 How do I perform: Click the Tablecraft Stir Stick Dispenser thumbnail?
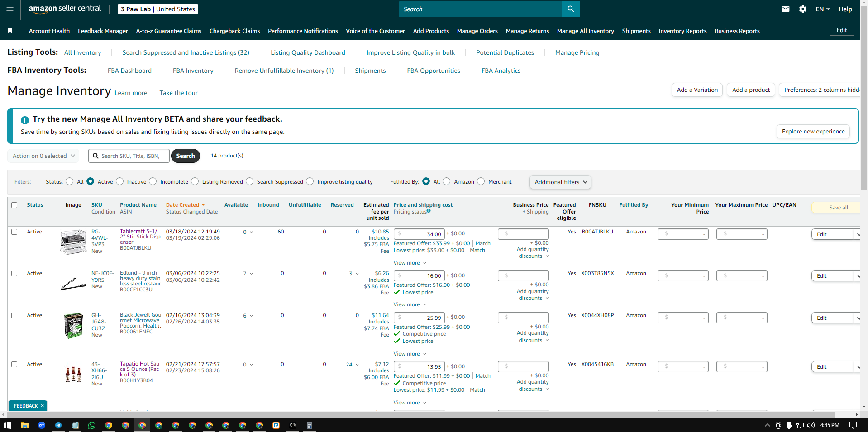click(x=73, y=242)
